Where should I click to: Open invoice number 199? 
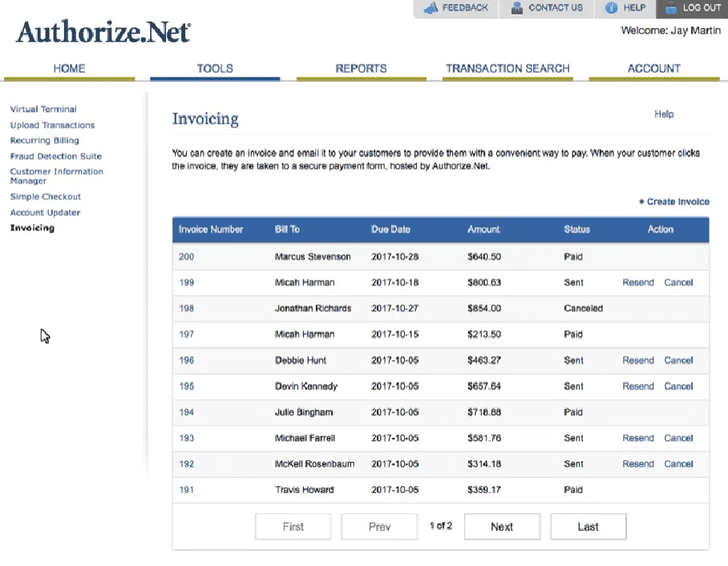pyautogui.click(x=186, y=283)
